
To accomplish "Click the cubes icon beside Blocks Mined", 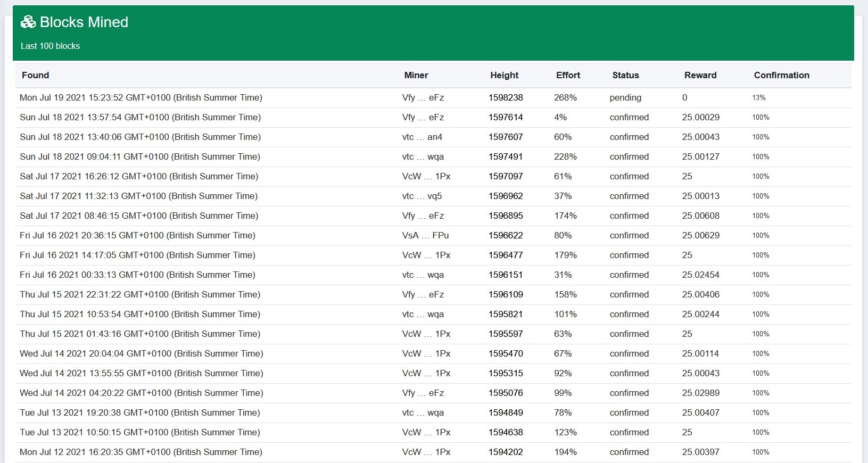I will pyautogui.click(x=28, y=22).
